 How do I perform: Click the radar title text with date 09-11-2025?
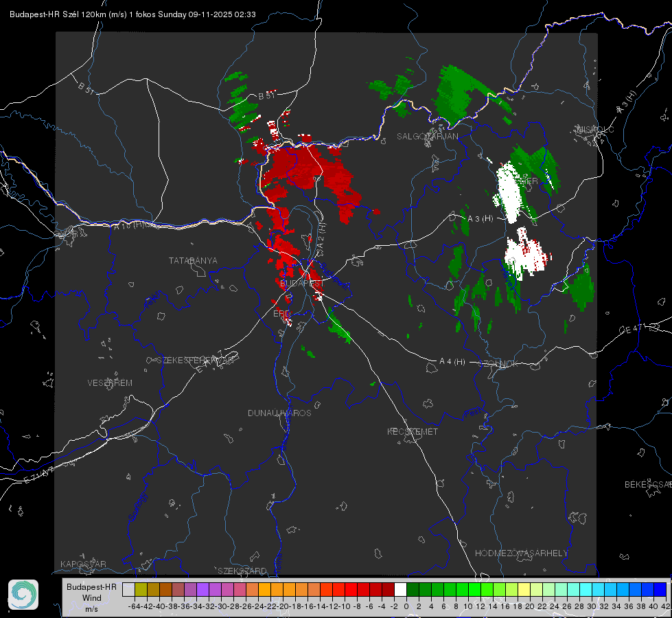(x=133, y=14)
